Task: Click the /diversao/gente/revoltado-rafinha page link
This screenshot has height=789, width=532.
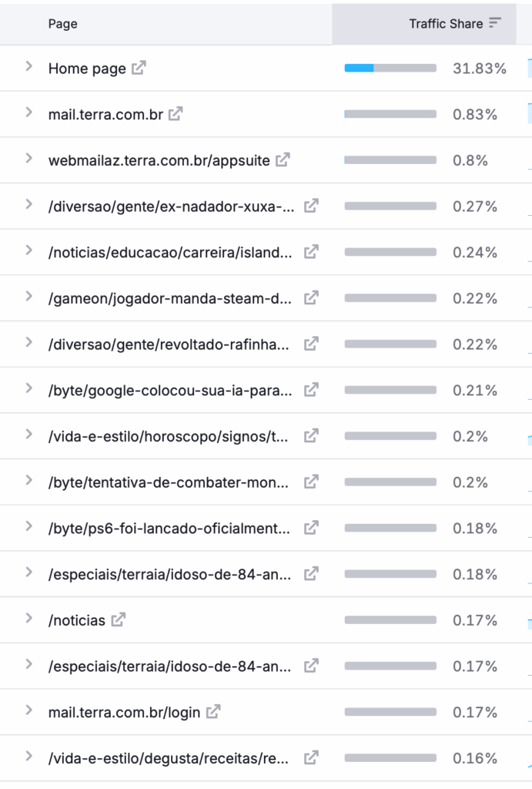Action: (x=169, y=344)
